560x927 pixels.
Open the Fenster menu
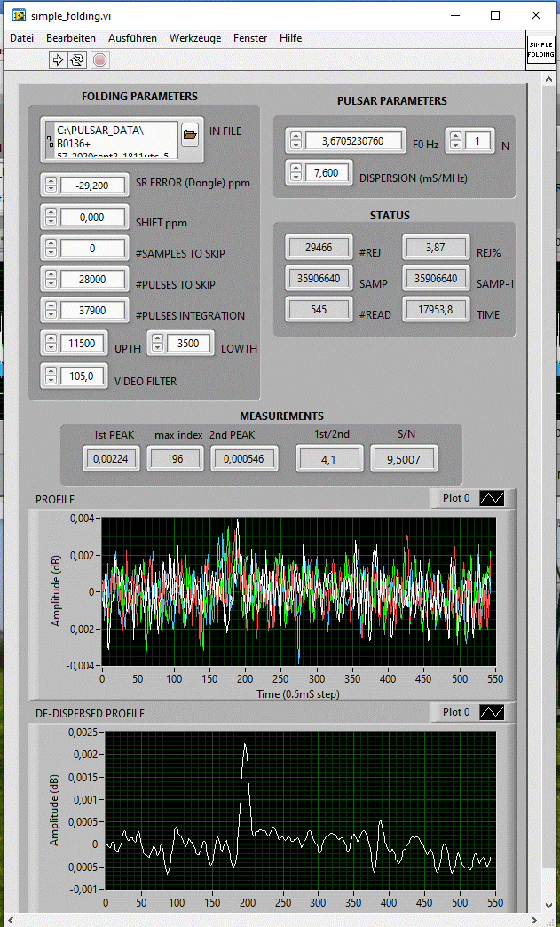coord(250,38)
